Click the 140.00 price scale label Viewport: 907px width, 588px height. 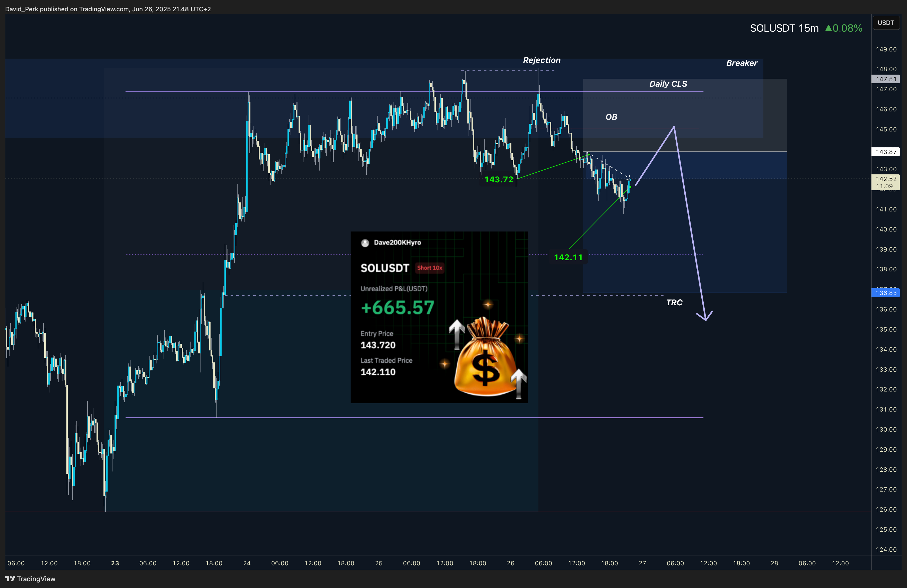(x=886, y=230)
